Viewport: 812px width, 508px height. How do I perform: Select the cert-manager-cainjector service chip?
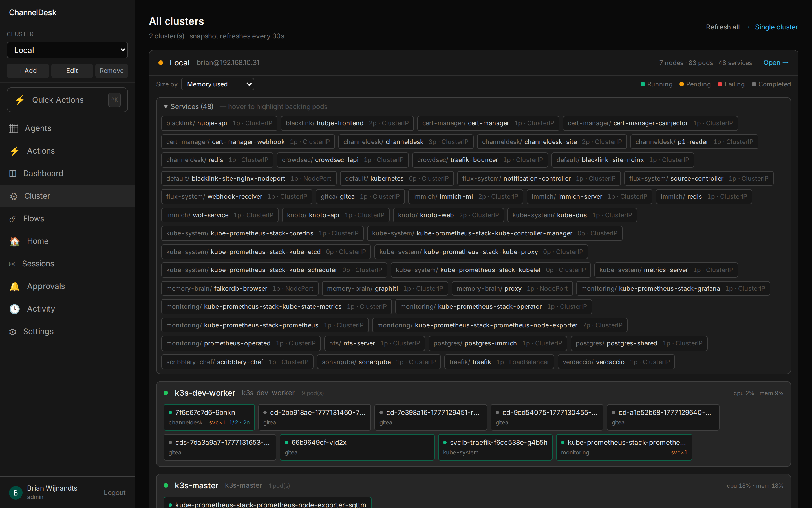650,123
